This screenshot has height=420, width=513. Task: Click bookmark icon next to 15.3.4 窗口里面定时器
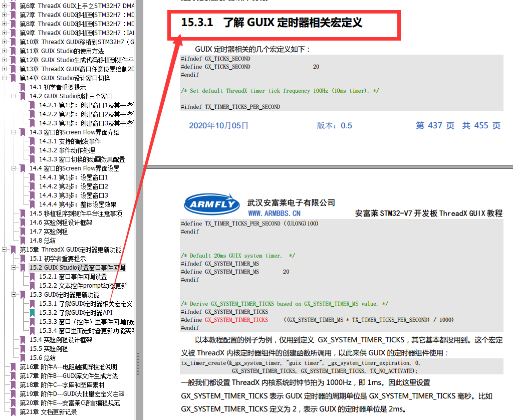point(32,331)
